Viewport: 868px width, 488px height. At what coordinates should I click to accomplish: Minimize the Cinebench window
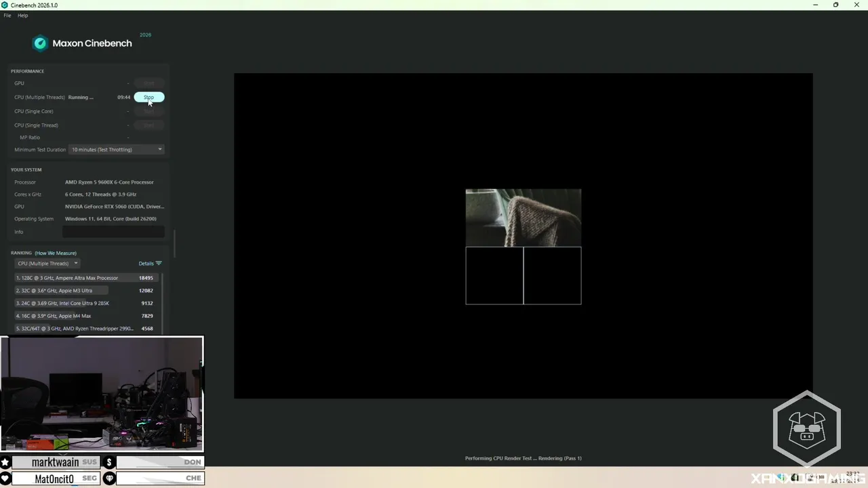point(816,5)
